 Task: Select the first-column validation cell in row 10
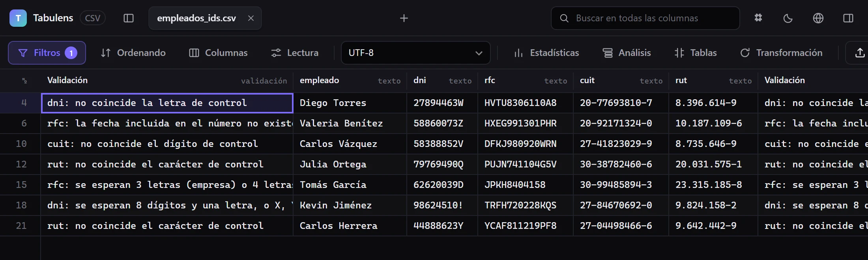point(167,144)
